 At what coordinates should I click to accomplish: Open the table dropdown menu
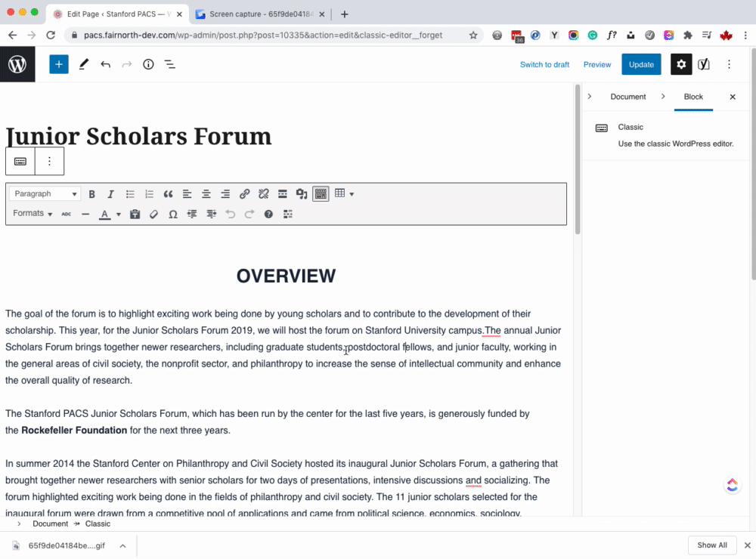[x=344, y=193]
